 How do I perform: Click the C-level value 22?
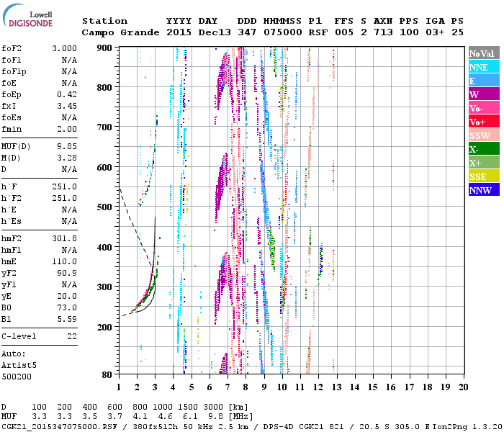click(72, 336)
